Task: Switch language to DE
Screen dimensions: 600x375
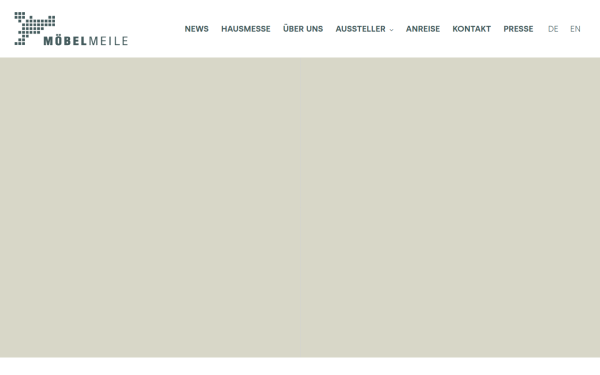Action: (553, 29)
